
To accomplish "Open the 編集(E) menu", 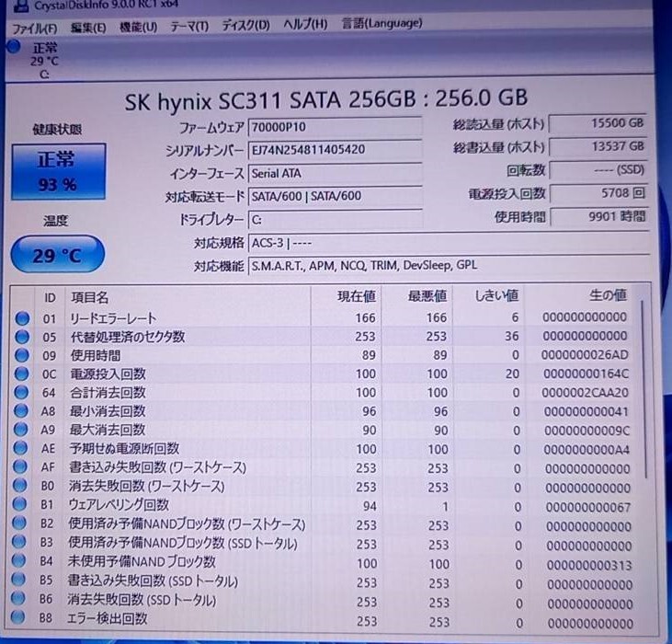I will click(88, 28).
